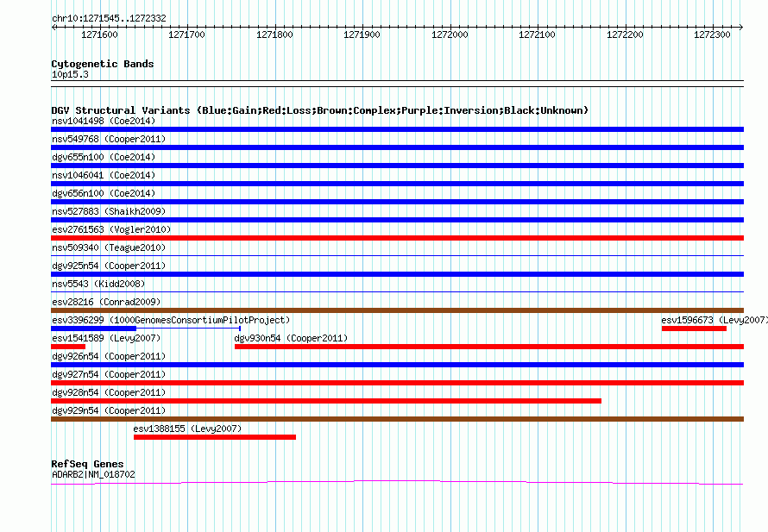Open esv1541589 (Levy2007) variant label

106,338
